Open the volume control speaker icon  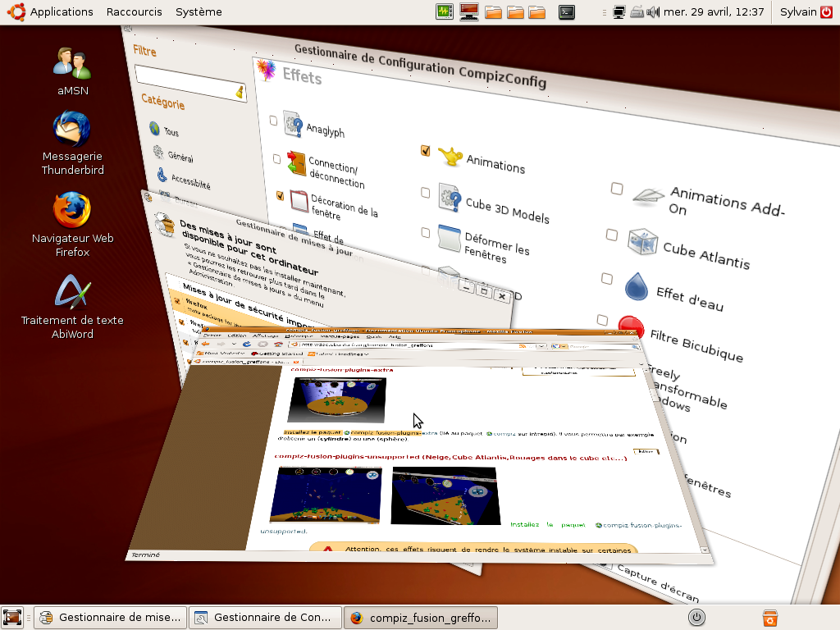pyautogui.click(x=652, y=11)
